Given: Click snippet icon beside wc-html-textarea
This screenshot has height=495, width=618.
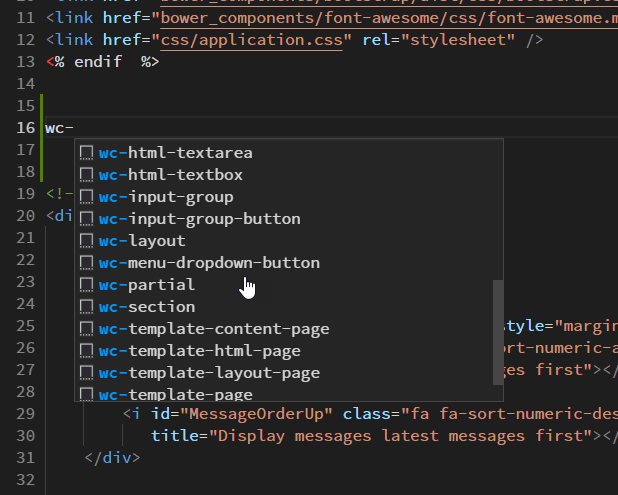Looking at the screenshot, I should pos(86,153).
